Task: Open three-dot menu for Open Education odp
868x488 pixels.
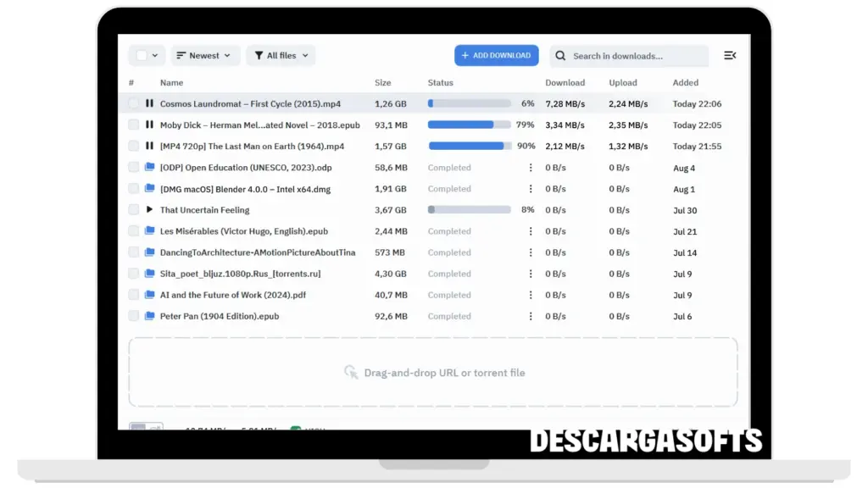Action: click(531, 168)
